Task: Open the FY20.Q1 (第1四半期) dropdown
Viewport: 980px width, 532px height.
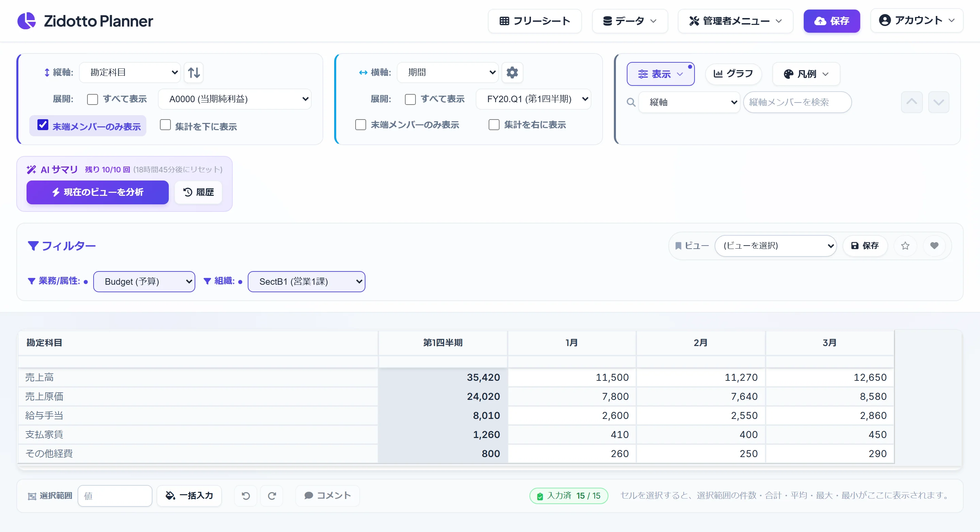Action: [x=533, y=99]
